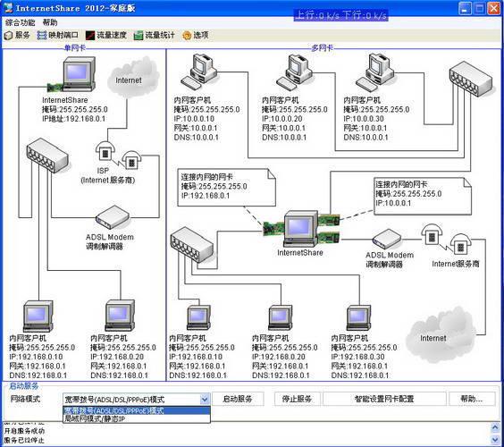
Task: Click the 单网卡 group label
Action: coord(74,48)
